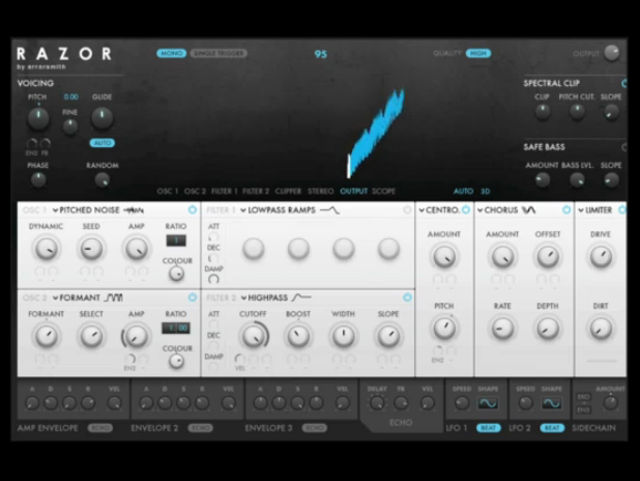Toggle Envelope 2 ECHO button
640x481 pixels.
pos(200,428)
